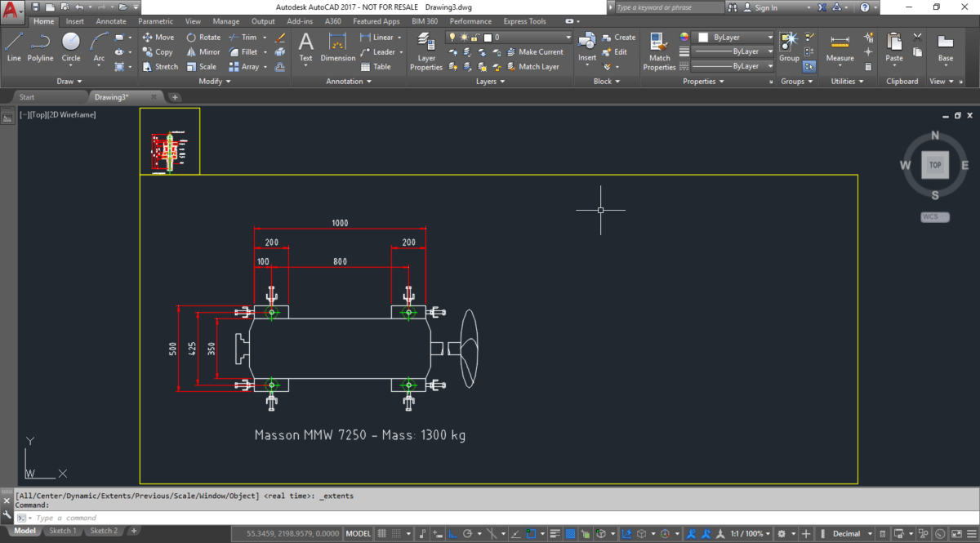Expand the Modify panel
Image resolution: width=980 pixels, height=543 pixels.
click(215, 82)
